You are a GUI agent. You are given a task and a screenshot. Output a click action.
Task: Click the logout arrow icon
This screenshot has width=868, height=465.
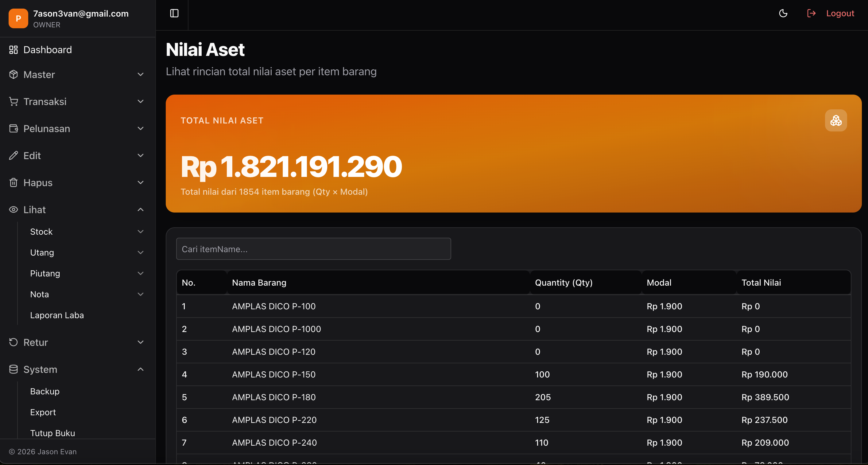(811, 14)
